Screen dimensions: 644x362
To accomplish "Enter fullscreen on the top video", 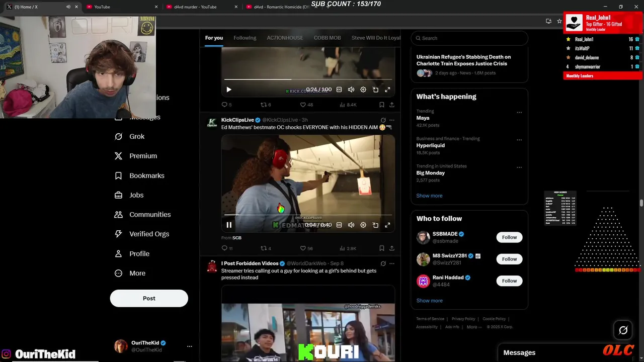I will coord(387,89).
